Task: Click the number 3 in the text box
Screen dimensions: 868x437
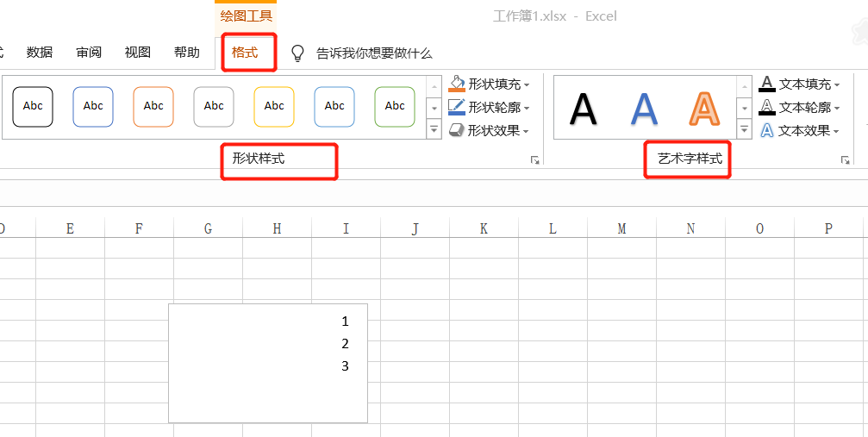Action: pyautogui.click(x=346, y=366)
